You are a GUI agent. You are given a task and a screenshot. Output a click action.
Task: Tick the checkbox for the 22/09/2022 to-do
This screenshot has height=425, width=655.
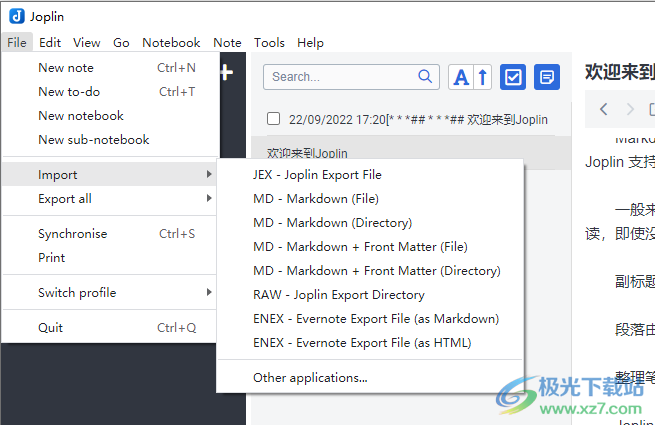273,119
